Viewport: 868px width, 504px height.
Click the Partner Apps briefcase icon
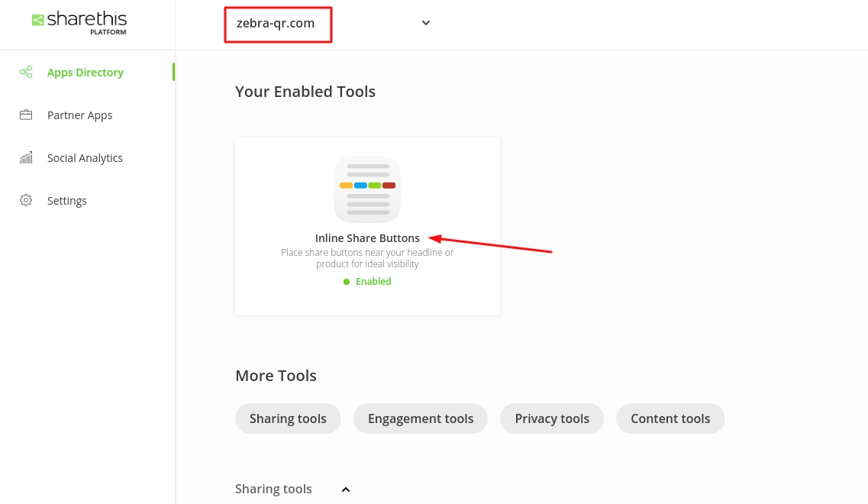[26, 115]
